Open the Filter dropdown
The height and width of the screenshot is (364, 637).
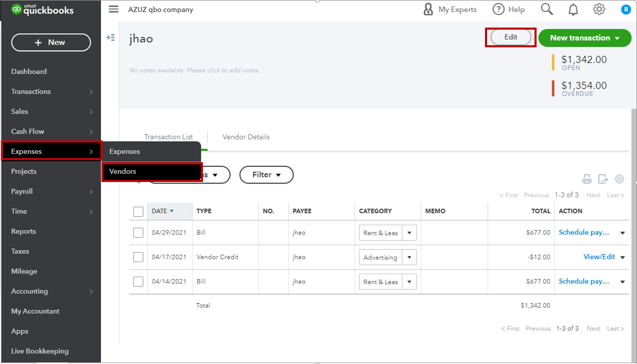coord(266,175)
